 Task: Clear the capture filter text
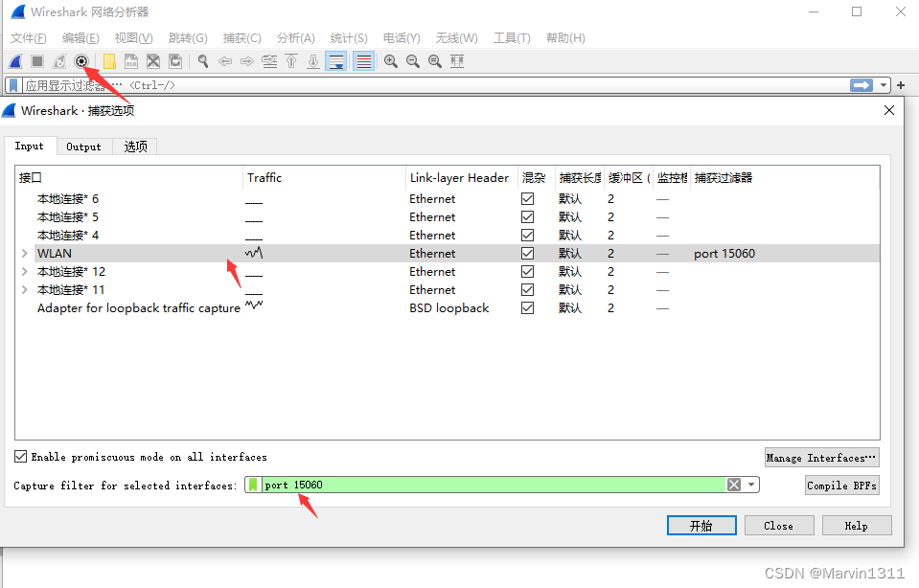[x=734, y=485]
